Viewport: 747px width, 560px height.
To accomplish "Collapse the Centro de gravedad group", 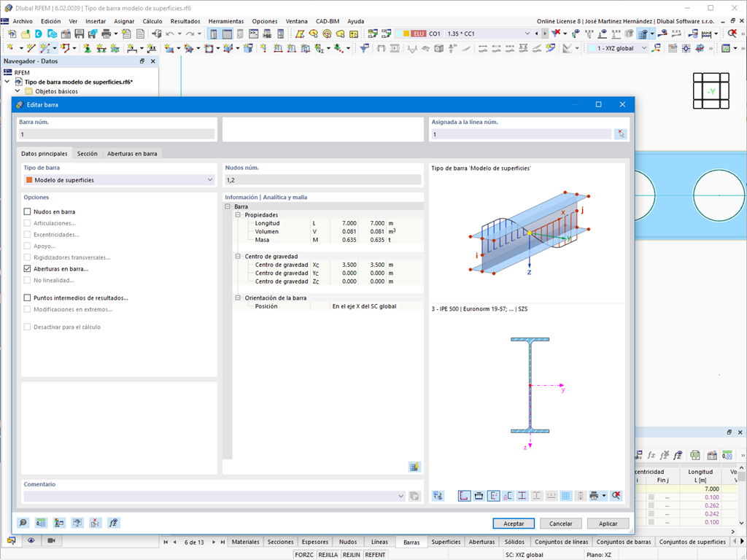I will pos(238,256).
